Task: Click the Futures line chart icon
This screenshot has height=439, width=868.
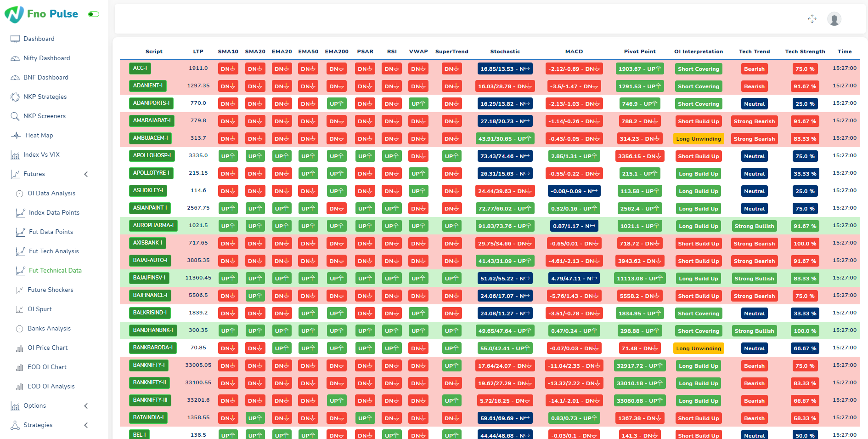Action: click(x=15, y=174)
